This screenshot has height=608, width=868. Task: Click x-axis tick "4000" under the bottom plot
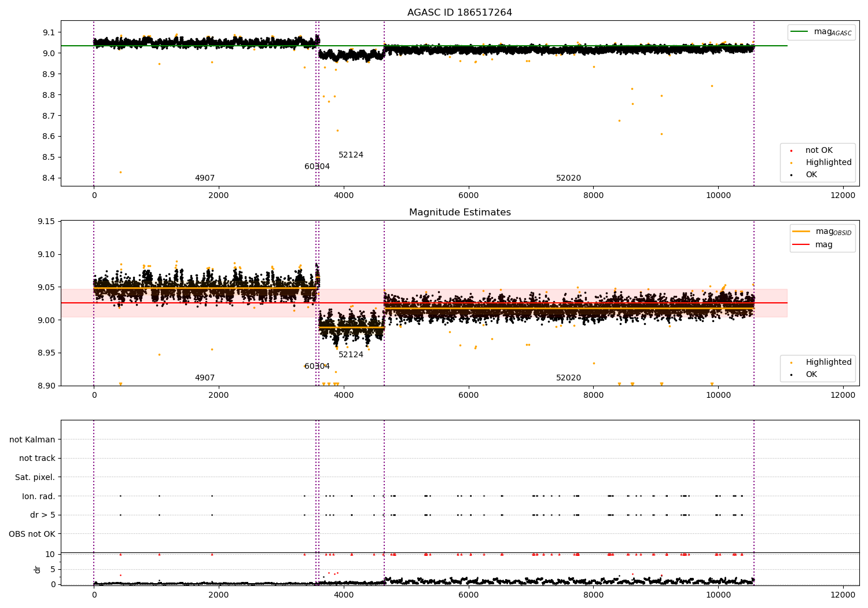(344, 595)
